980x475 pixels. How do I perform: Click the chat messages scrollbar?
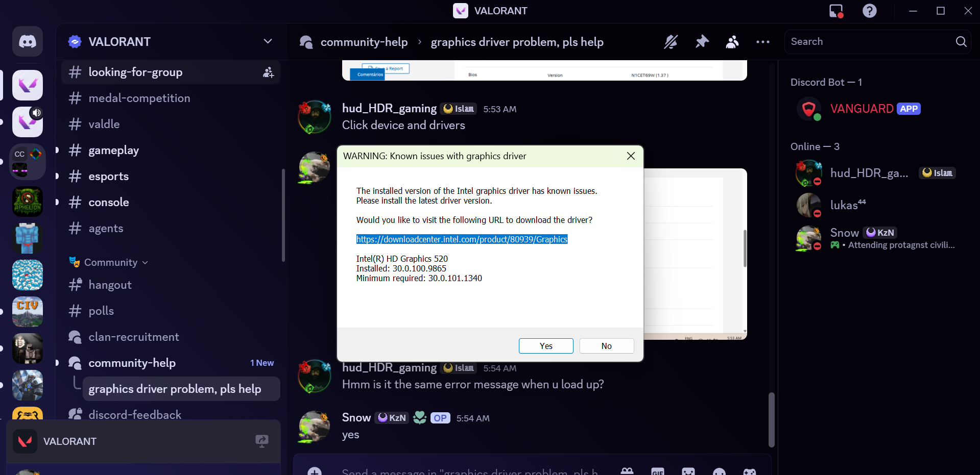772,419
